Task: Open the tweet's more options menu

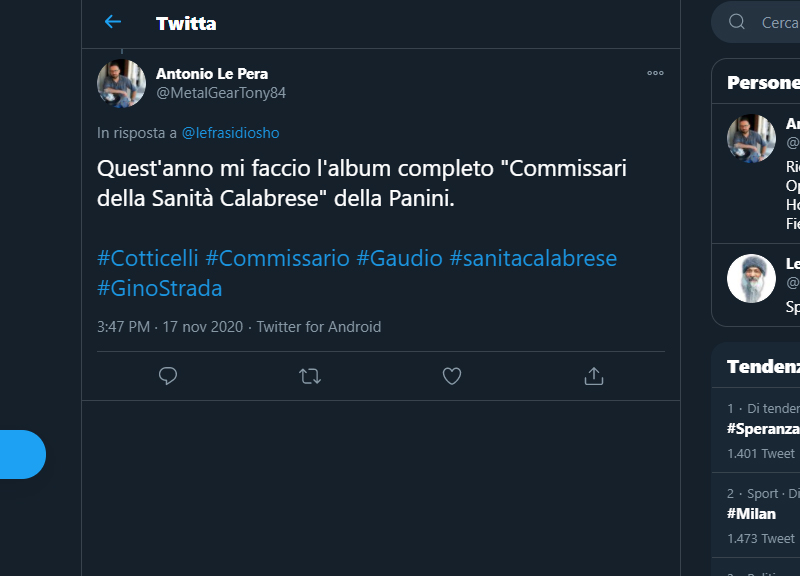Action: (x=655, y=73)
